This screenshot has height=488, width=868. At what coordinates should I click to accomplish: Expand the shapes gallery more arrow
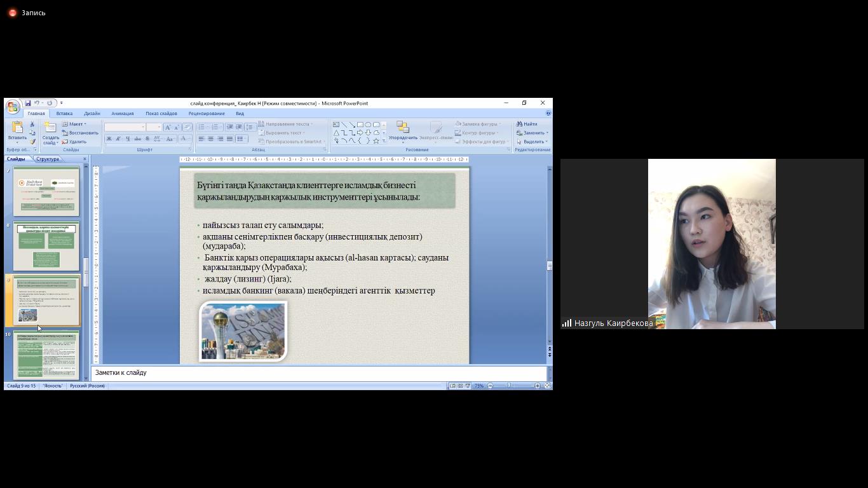(x=384, y=140)
